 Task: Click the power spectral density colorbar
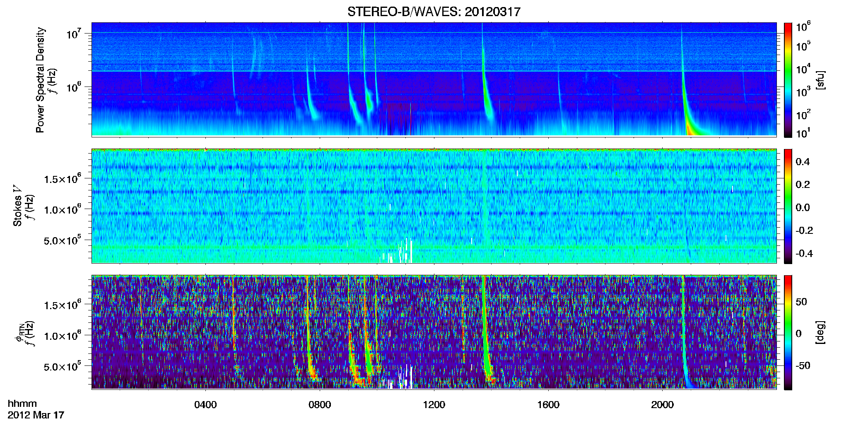(788, 80)
